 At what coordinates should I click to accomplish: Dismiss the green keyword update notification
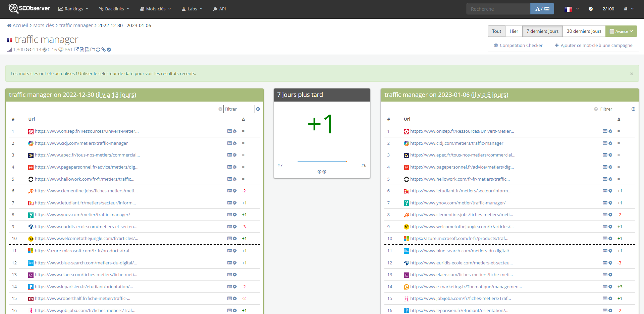(x=632, y=73)
